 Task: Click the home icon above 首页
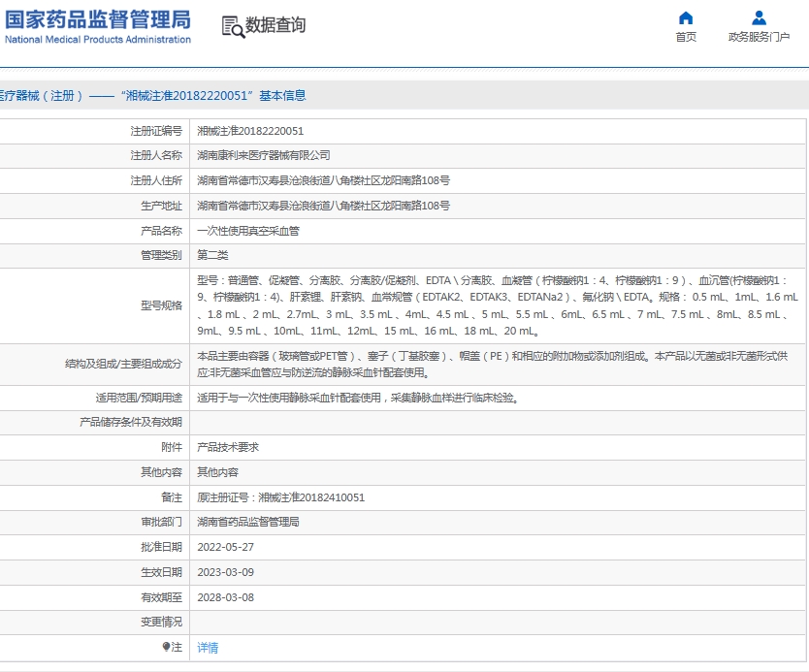point(685,18)
